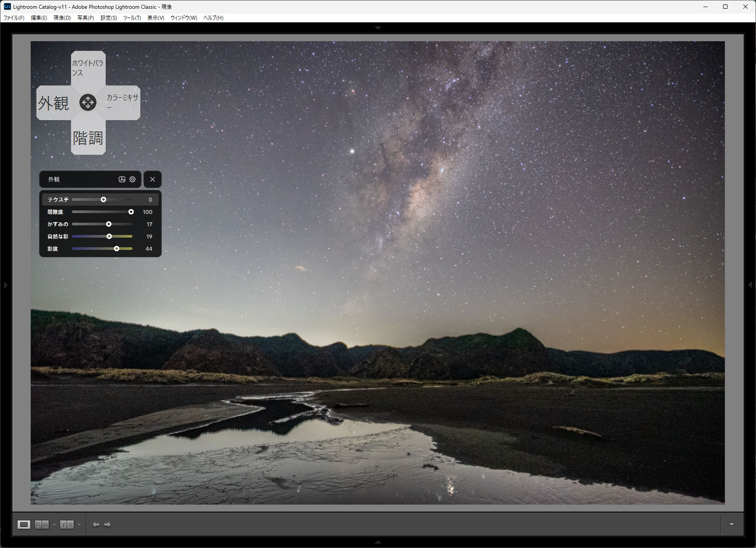This screenshot has width=756, height=548.
Task: Open the 現像(D) menu
Action: click(62, 18)
